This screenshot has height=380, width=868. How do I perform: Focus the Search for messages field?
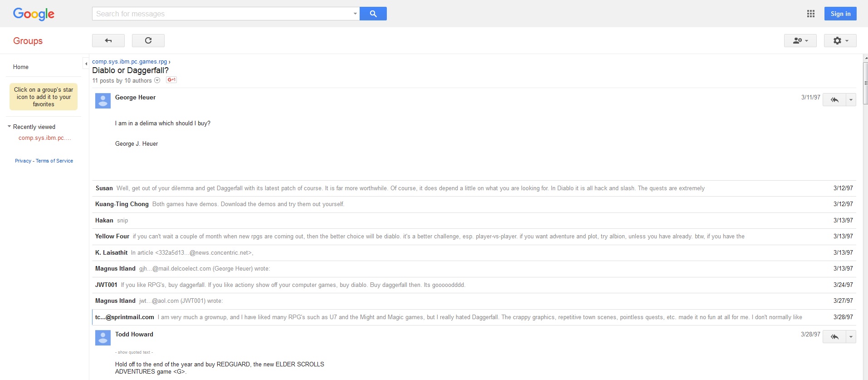point(222,14)
